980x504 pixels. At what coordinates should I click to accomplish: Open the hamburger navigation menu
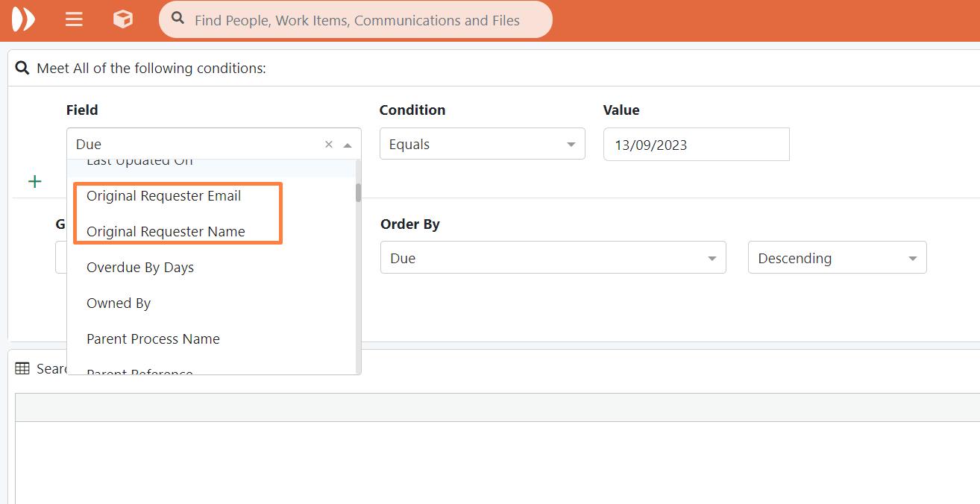click(74, 19)
